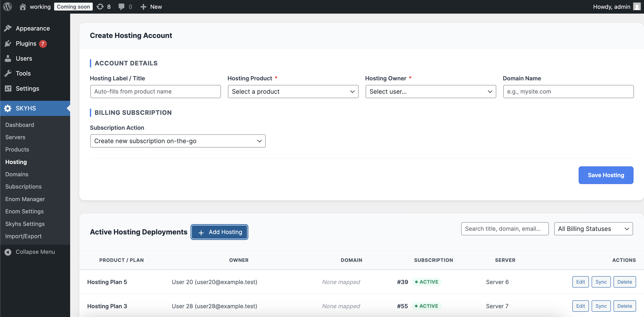
Task: Delete the Hosting Plan 3 row
Action: (x=624, y=306)
